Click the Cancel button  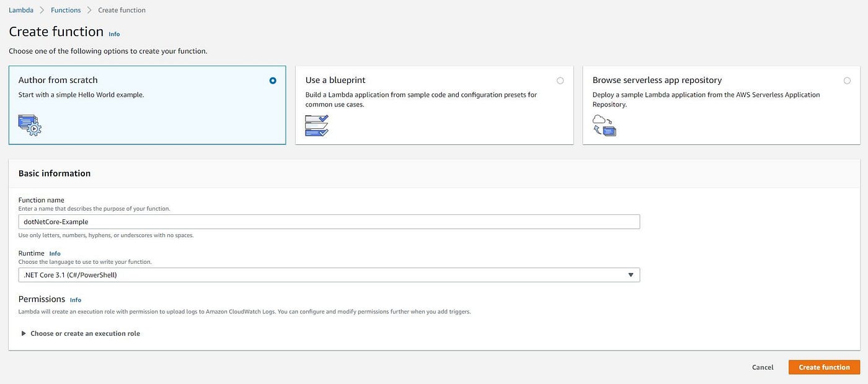(x=763, y=367)
